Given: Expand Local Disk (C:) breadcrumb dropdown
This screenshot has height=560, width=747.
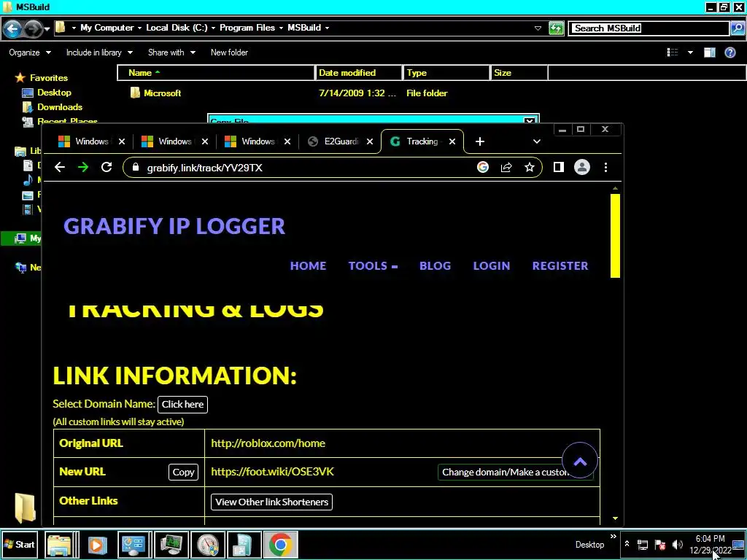Looking at the screenshot, I should pyautogui.click(x=214, y=28).
